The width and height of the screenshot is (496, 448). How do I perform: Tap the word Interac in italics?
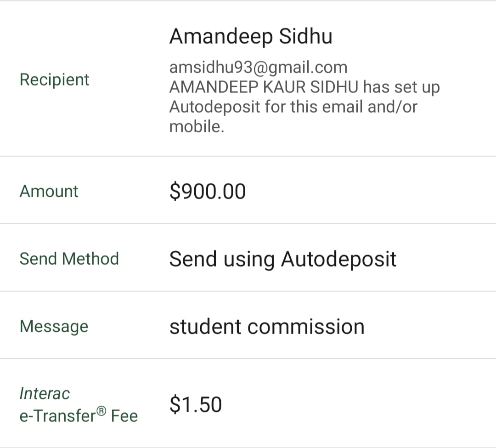(45, 394)
